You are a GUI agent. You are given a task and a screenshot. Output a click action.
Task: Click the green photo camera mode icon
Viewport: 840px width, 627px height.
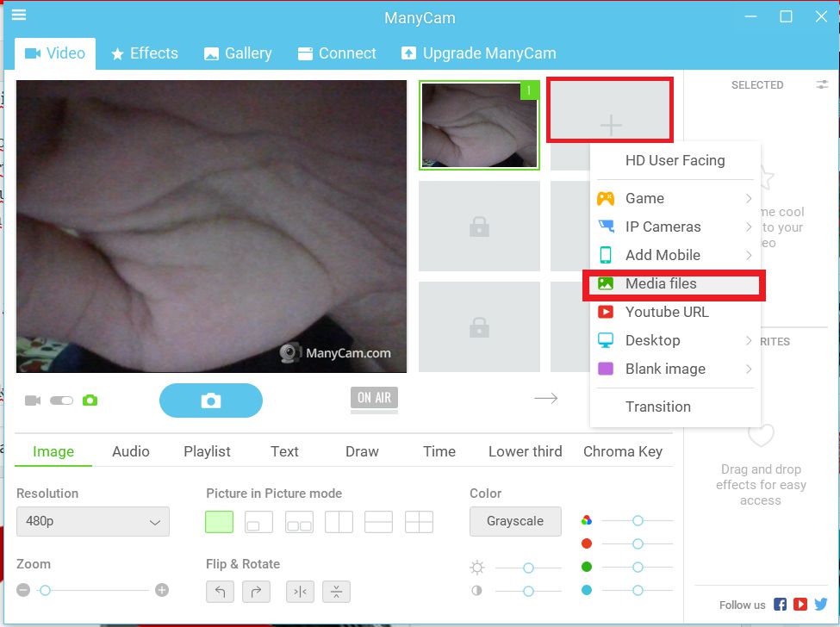[90, 400]
